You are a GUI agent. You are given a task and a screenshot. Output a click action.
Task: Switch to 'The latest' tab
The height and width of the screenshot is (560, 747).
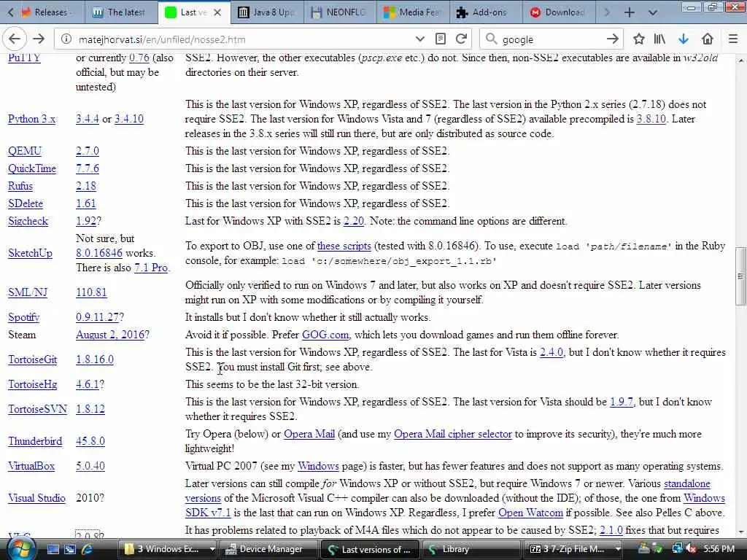122,12
